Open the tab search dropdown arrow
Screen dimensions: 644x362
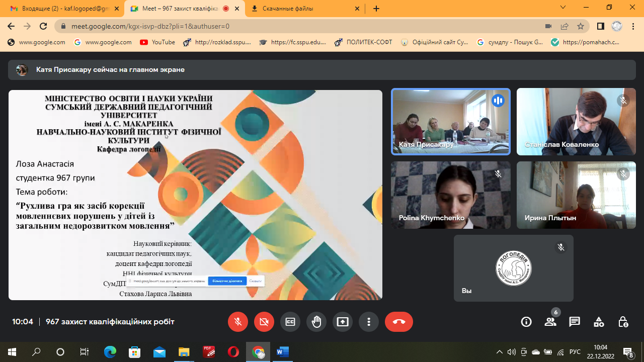[563, 8]
